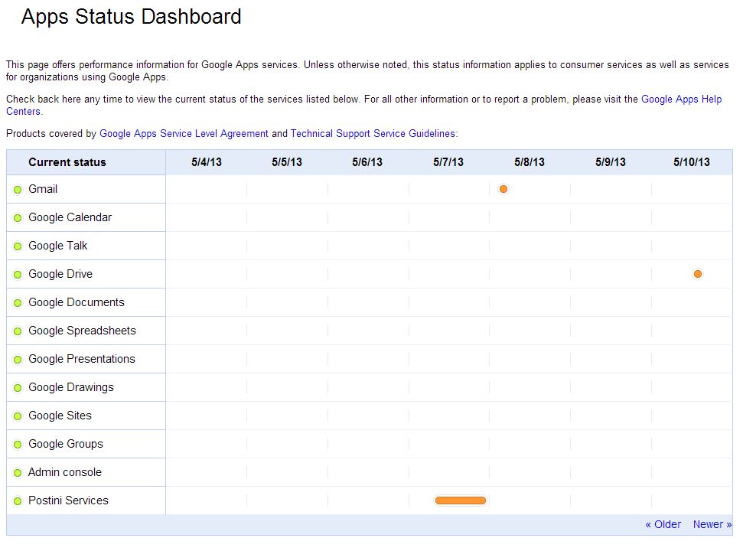Open Technical Support Service Guidelines link
Viewport: 756px width, 551px height.
pos(373,133)
